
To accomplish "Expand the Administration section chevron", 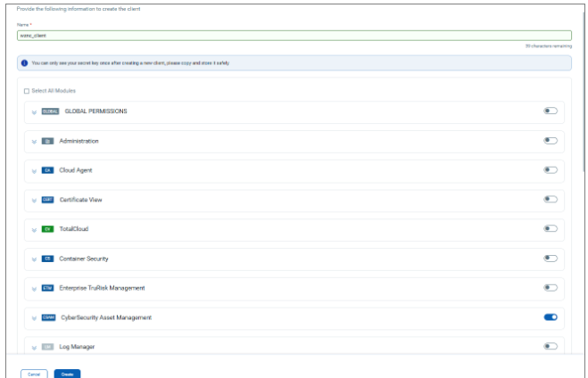I will click(x=34, y=142).
